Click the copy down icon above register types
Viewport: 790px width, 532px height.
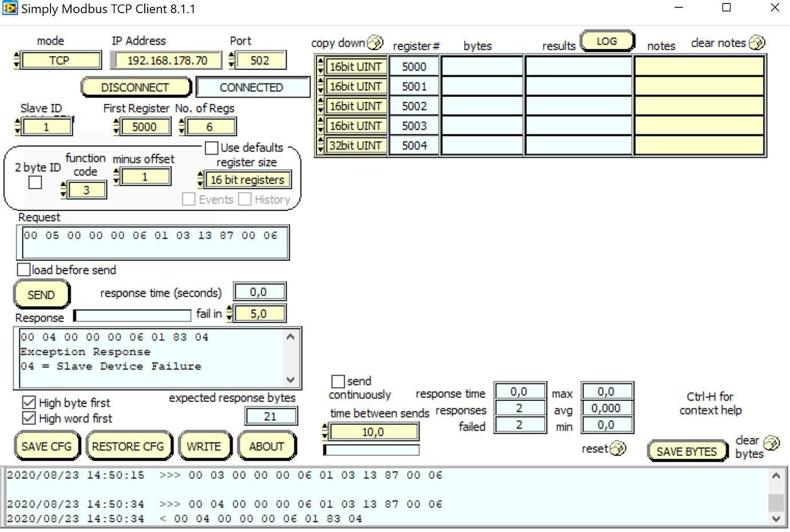(x=376, y=42)
